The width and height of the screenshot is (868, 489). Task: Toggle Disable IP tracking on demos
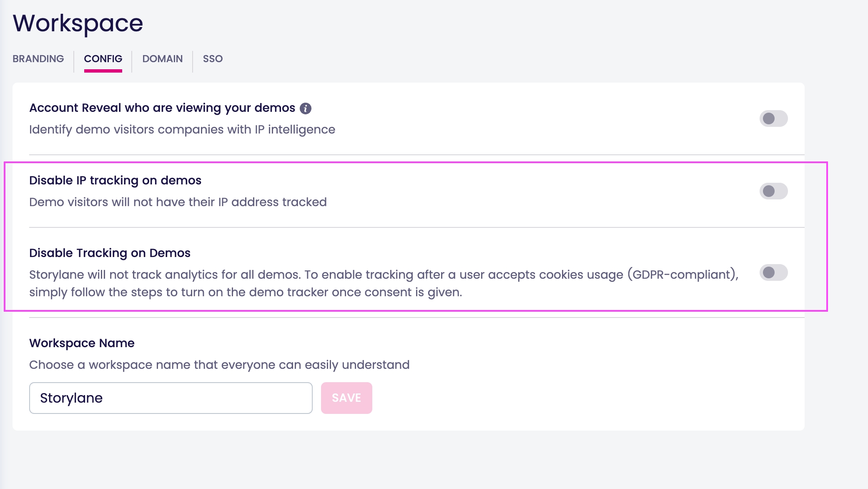(x=773, y=191)
